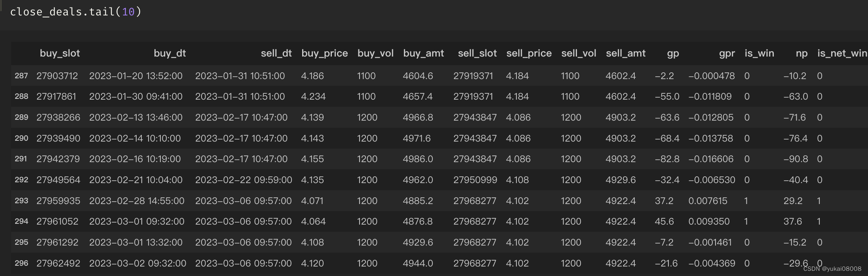868x276 pixels.
Task: Click into the close_deals.tail(10) code cell
Action: point(75,12)
